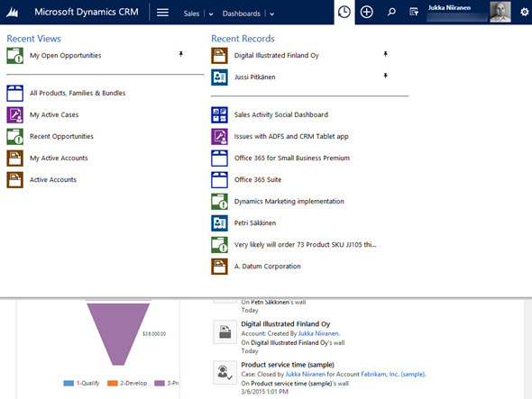Open the search magnifier icon
Viewport: 532px width, 399px height.
click(x=391, y=13)
